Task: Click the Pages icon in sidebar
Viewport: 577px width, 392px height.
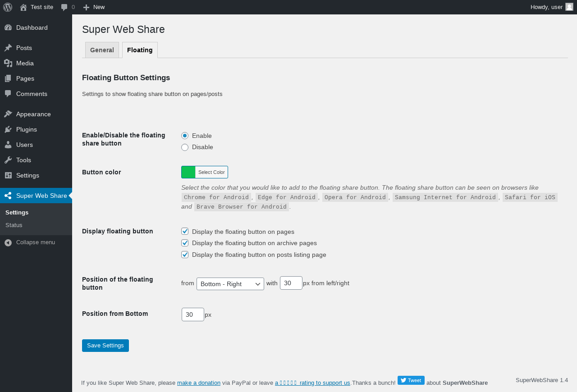Action: click(x=8, y=78)
